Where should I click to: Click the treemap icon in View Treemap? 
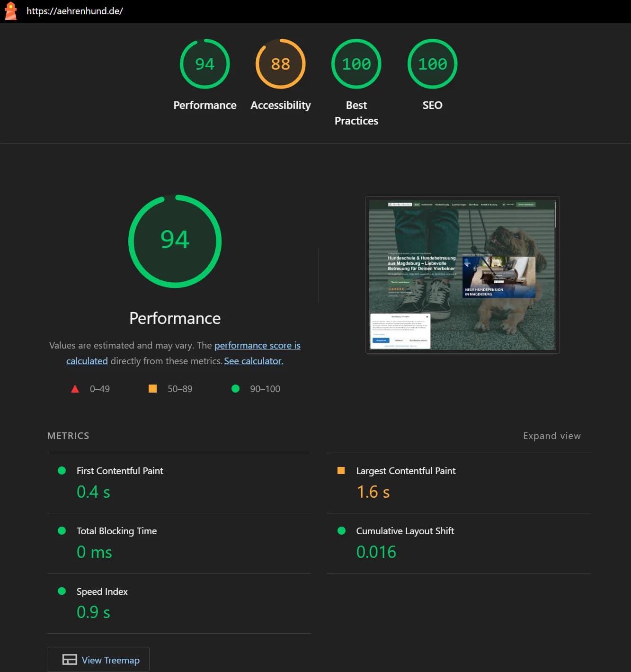(x=70, y=660)
